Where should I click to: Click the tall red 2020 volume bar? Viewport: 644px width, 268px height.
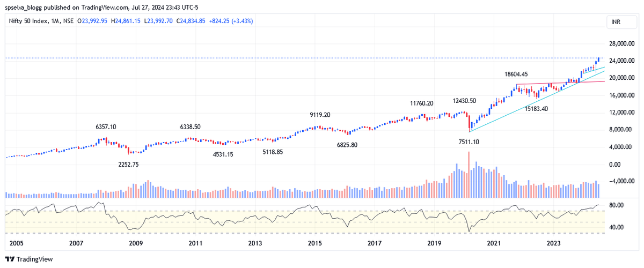click(x=469, y=175)
